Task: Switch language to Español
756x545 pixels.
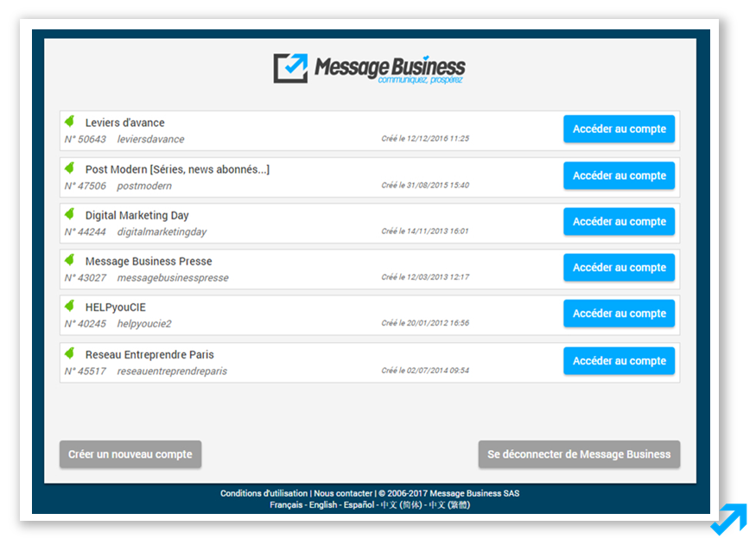Action: coord(359,504)
